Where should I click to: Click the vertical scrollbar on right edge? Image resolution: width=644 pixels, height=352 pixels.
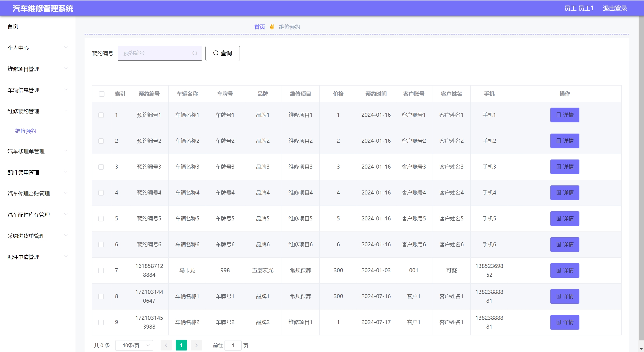pyautogui.click(x=641, y=176)
